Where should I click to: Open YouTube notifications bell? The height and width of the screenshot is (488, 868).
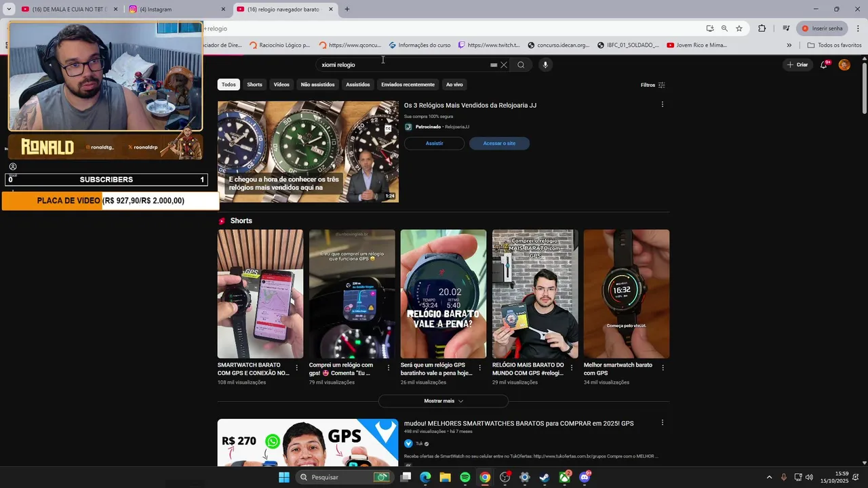coord(824,65)
